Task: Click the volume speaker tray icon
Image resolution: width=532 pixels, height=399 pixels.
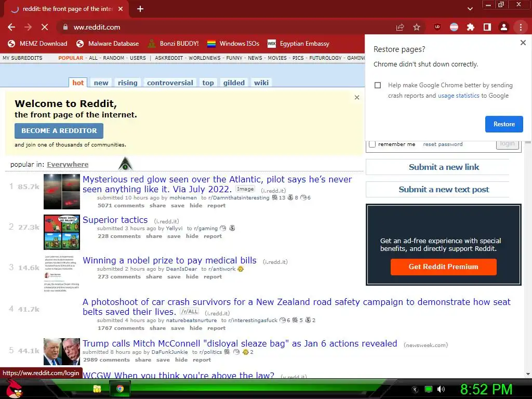Action: coord(441,389)
